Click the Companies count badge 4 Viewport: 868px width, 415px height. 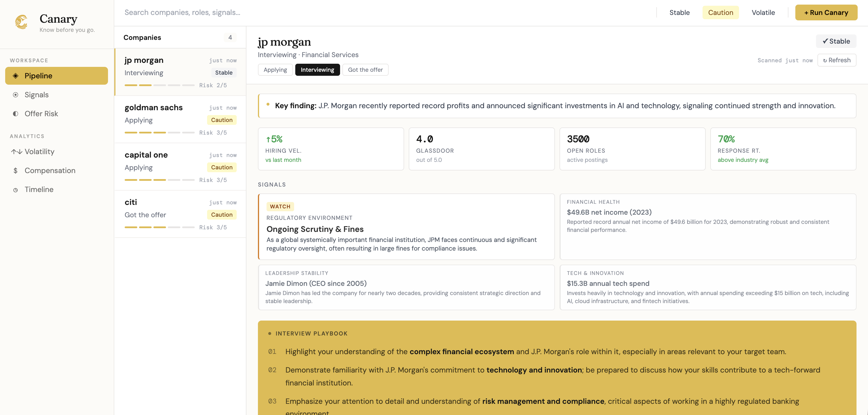[x=230, y=37]
